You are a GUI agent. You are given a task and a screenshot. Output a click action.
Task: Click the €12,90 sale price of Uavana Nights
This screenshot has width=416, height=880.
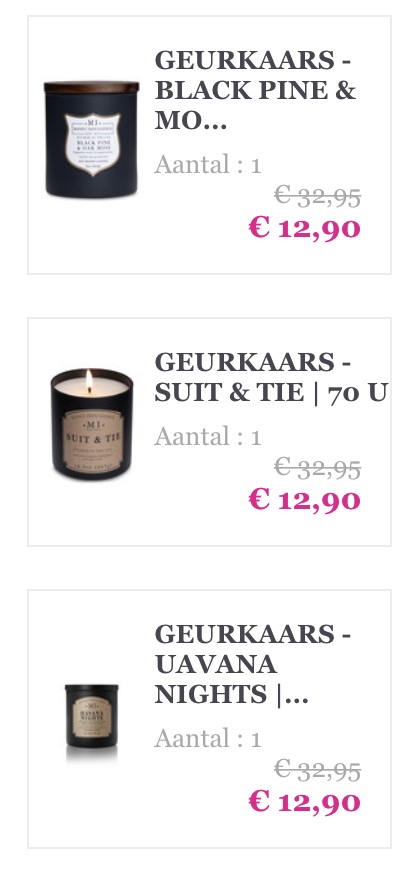click(x=304, y=801)
